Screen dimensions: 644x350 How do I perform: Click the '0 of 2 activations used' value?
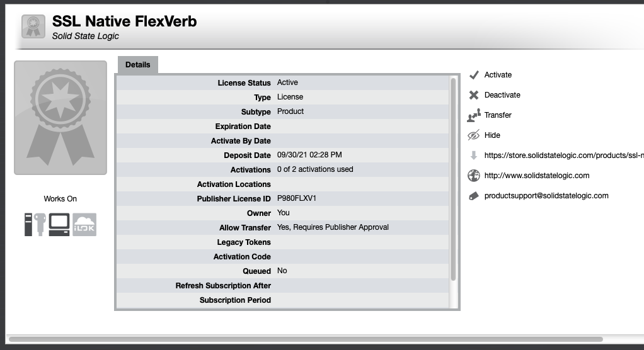click(315, 169)
